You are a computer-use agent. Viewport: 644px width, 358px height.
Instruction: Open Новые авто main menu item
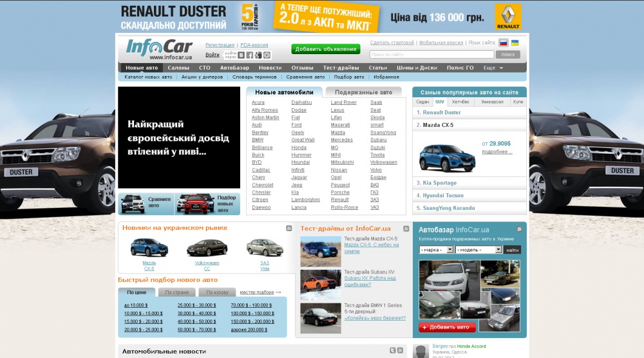(x=142, y=68)
